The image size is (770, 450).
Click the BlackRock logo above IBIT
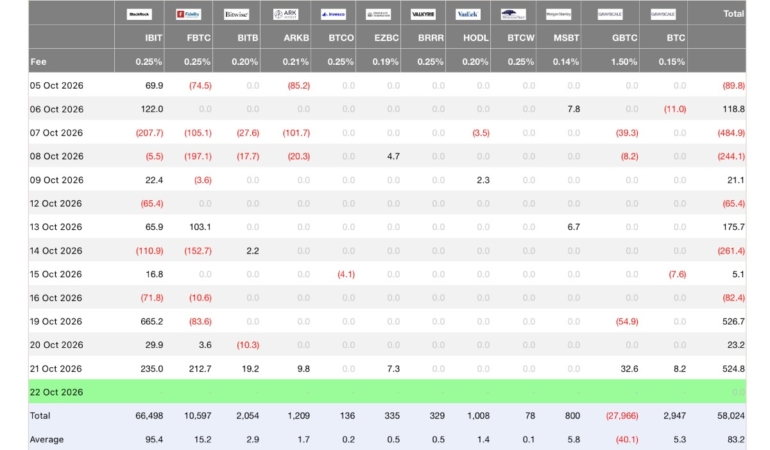(139, 14)
